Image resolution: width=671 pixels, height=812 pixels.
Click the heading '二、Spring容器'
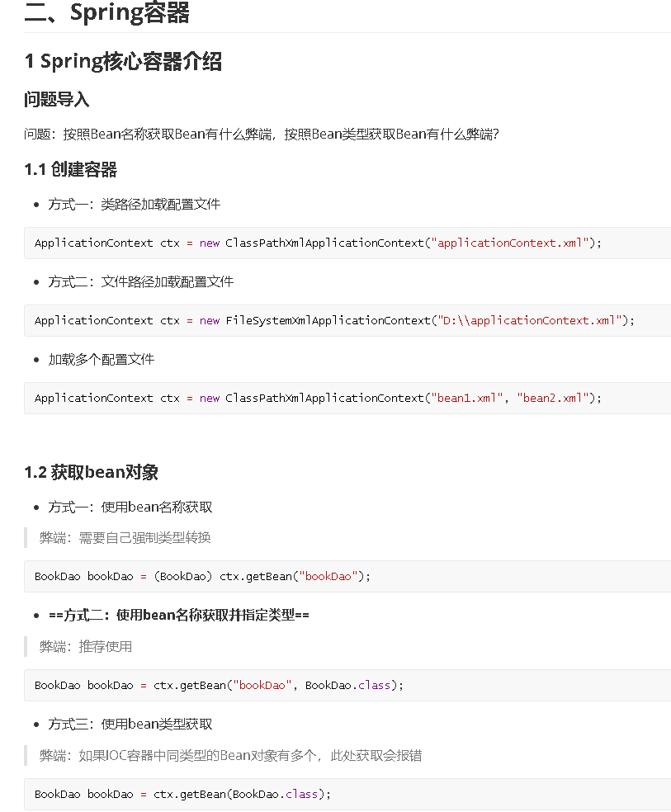tap(106, 12)
